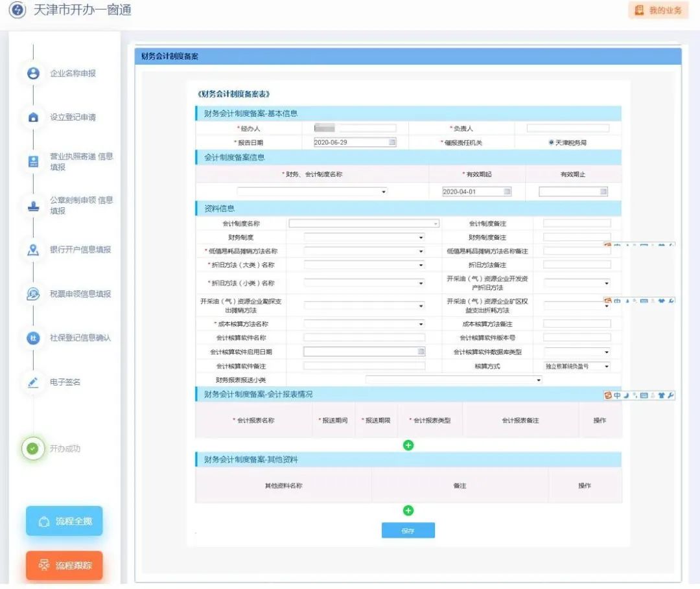This screenshot has height=589, width=700.
Task: Click the shirt skin icon in the lowest IME toolbar
Action: tap(662, 395)
